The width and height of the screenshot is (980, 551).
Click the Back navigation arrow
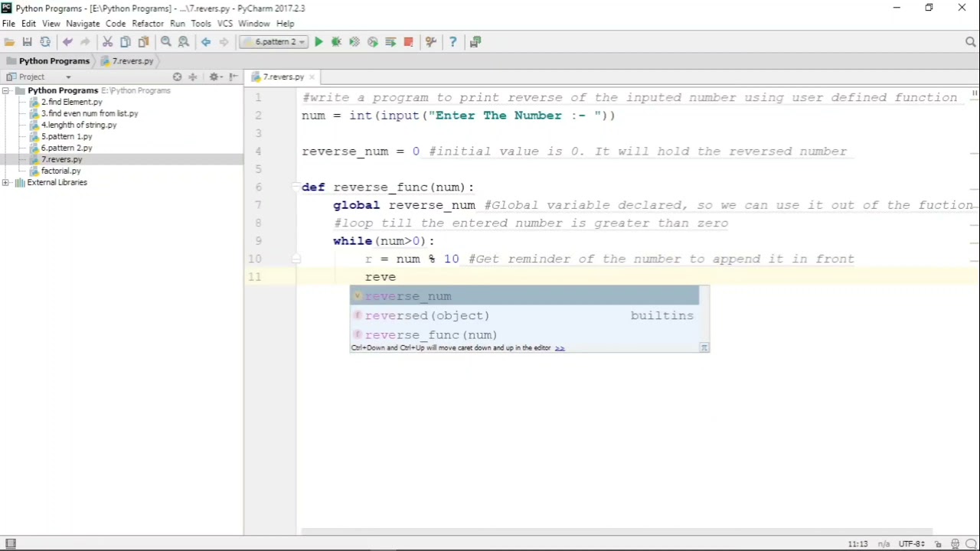pos(206,42)
